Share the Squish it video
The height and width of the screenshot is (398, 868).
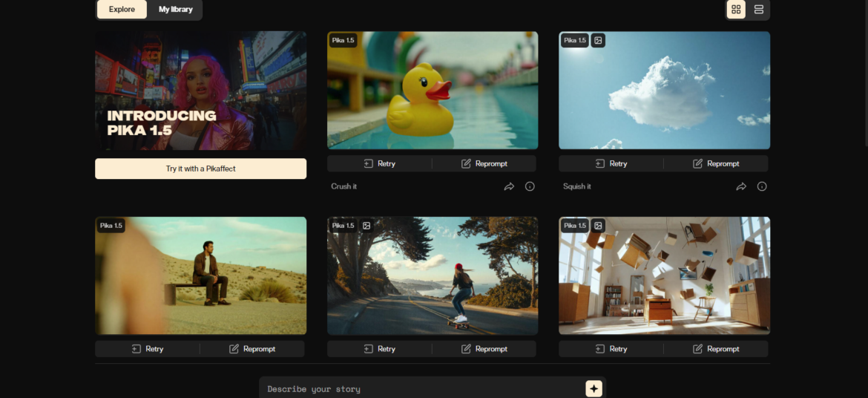click(x=740, y=187)
